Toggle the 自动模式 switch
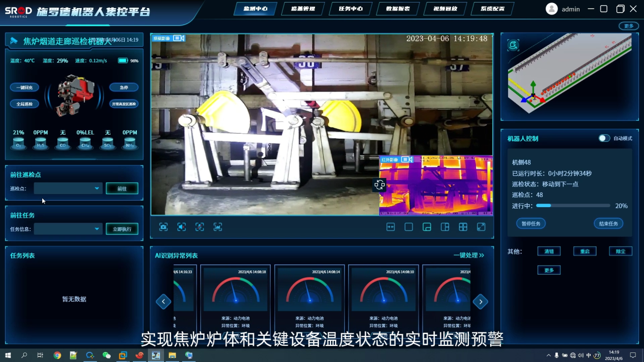 (x=604, y=138)
